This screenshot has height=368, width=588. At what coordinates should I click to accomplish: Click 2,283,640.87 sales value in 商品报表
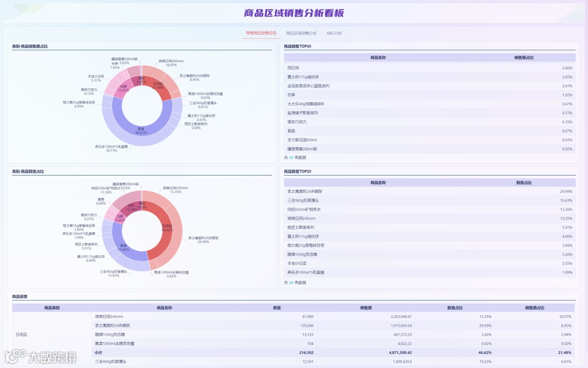pos(401,317)
